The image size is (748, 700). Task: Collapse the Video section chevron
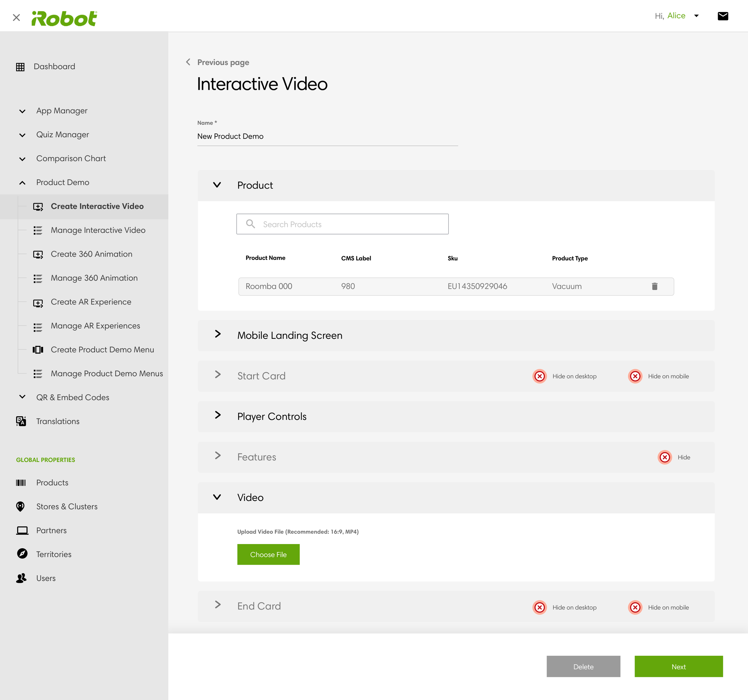(217, 497)
